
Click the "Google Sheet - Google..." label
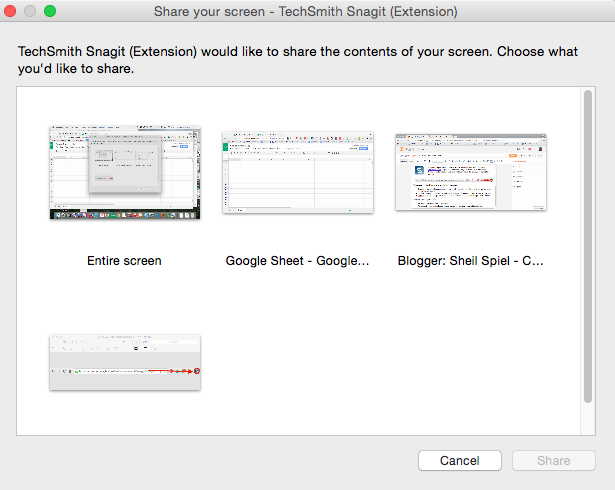tap(298, 261)
